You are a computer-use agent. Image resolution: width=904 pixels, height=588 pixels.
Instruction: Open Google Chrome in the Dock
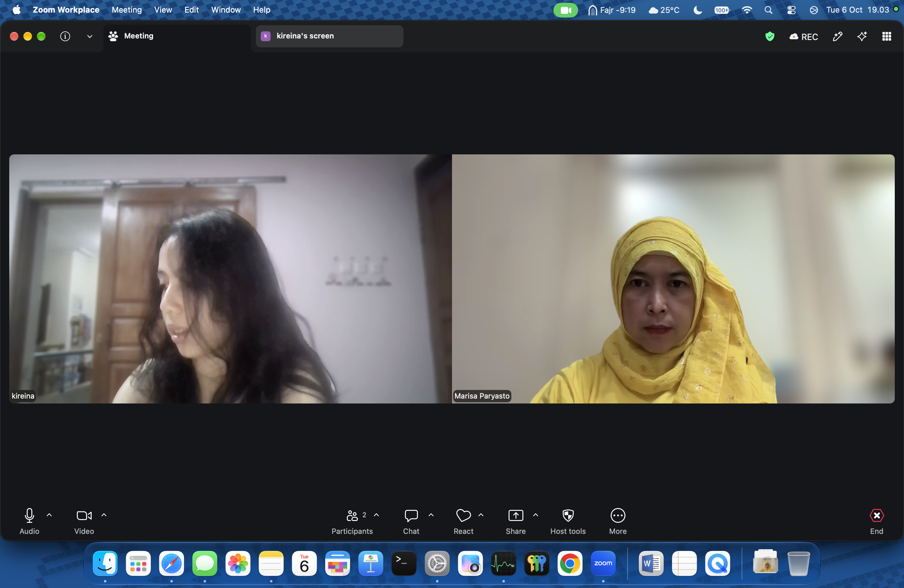[x=570, y=563]
